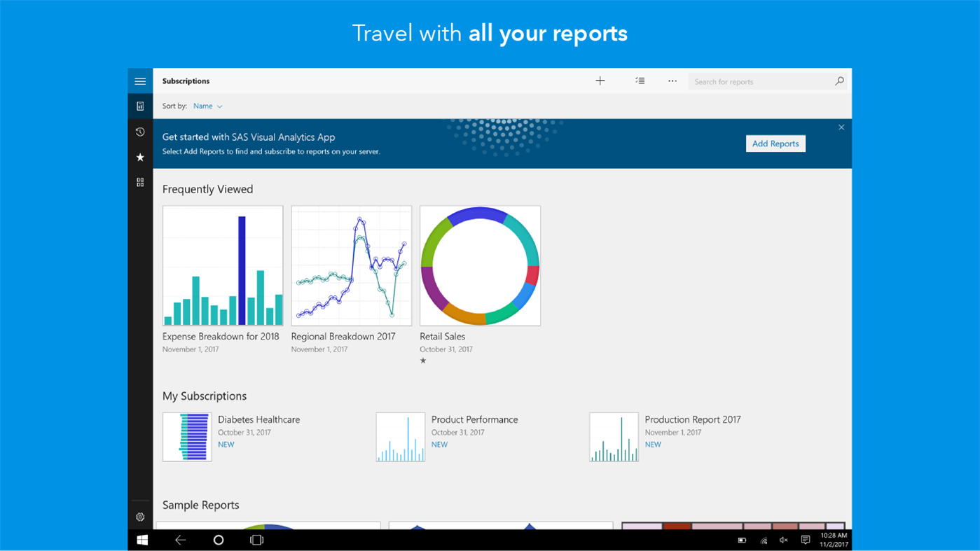
Task: Open the Favorites section in the sidebar
Action: pyautogui.click(x=139, y=157)
